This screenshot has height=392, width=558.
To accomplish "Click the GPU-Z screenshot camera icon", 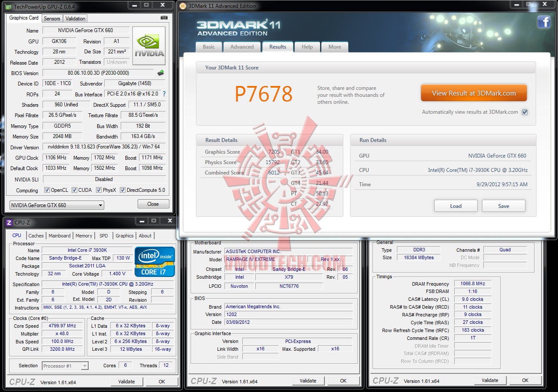I will pyautogui.click(x=164, y=18).
